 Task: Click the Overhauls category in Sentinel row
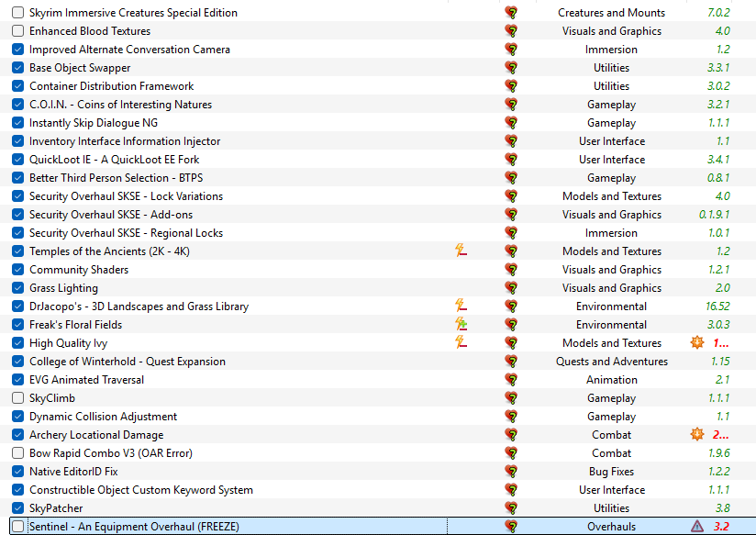611,527
